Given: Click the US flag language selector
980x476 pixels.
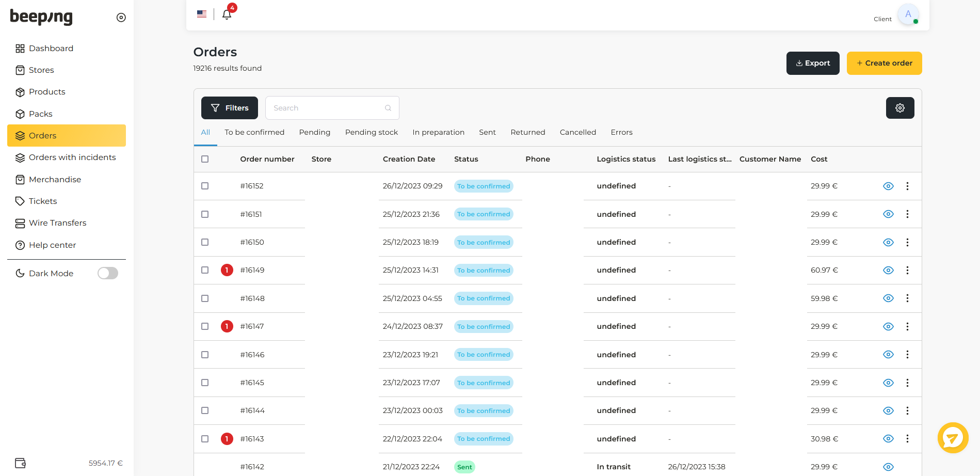Looking at the screenshot, I should [x=202, y=14].
